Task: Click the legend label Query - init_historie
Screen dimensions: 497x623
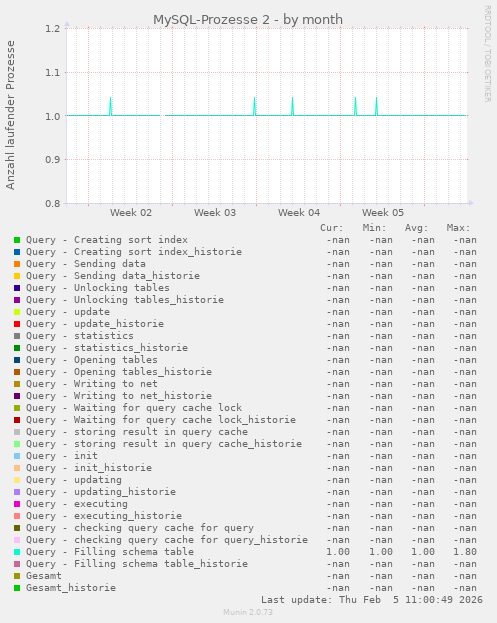Action: [x=89, y=468]
